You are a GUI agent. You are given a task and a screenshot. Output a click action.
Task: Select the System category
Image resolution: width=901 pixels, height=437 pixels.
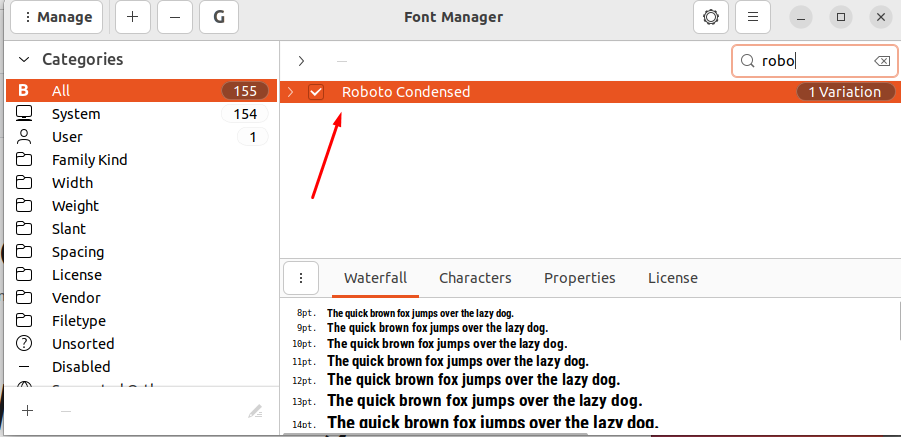(76, 114)
